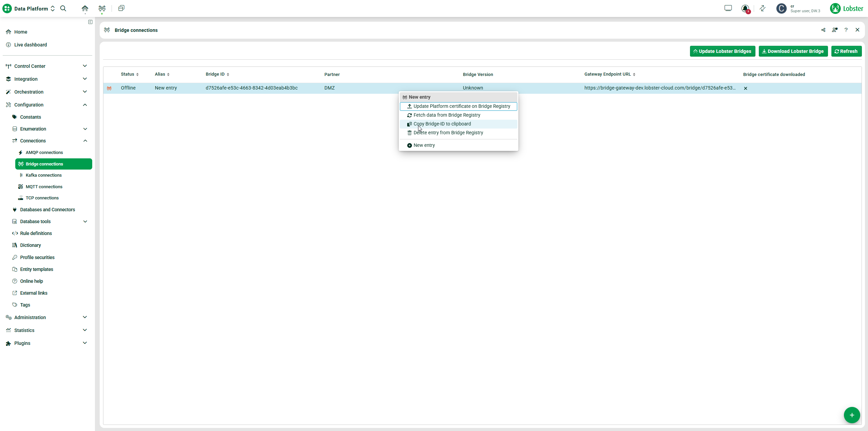The image size is (868, 431).
Task: Click the search magnifier icon in top bar
Action: 63,8
